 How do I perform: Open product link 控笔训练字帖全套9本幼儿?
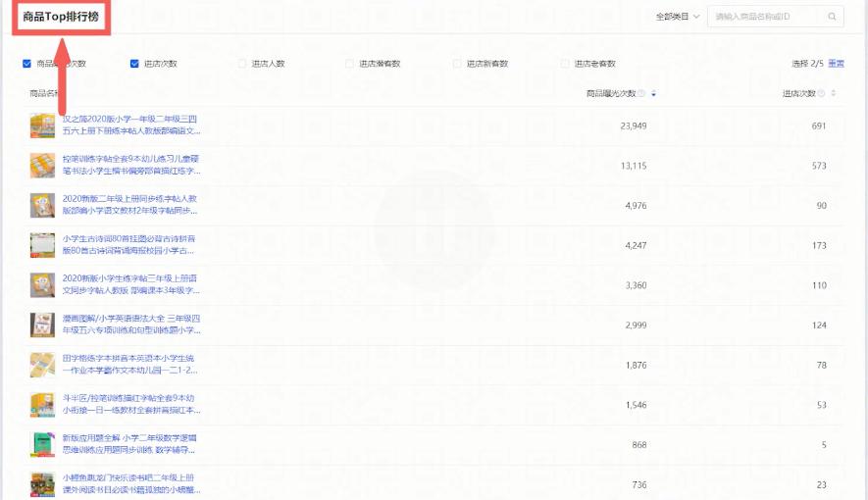pyautogui.click(x=131, y=165)
